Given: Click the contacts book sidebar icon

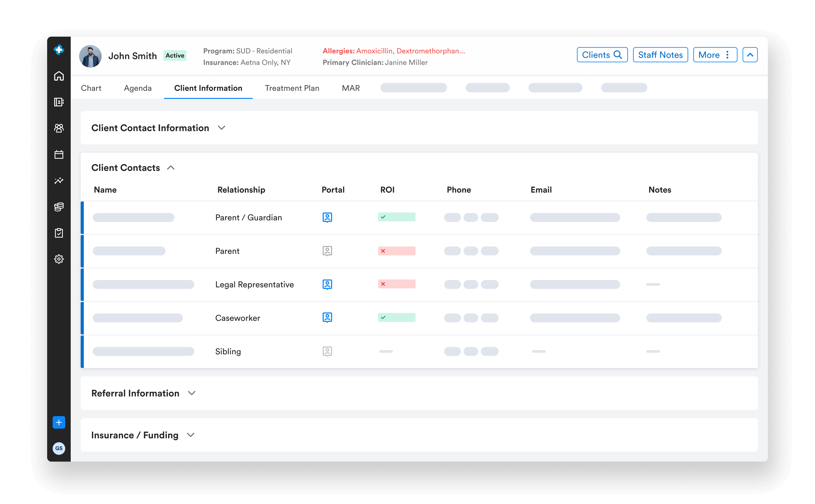Looking at the screenshot, I should (x=59, y=102).
